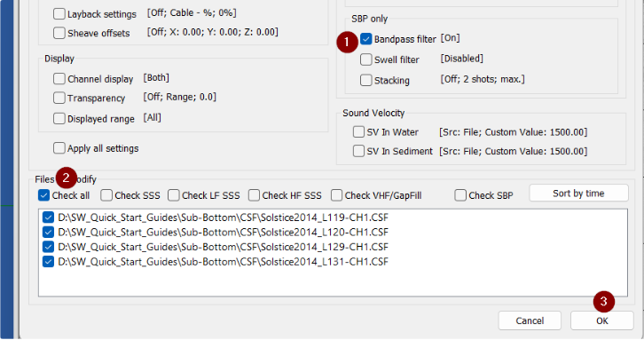Enable the Transparency option
The height and width of the screenshot is (340, 644).
[59, 98]
